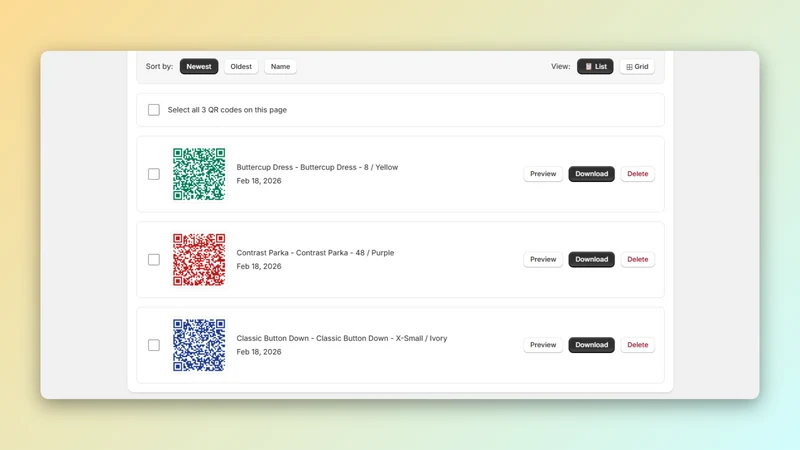This screenshot has width=800, height=450.
Task: Delete the Buttercup Dress QR code
Action: (638, 174)
